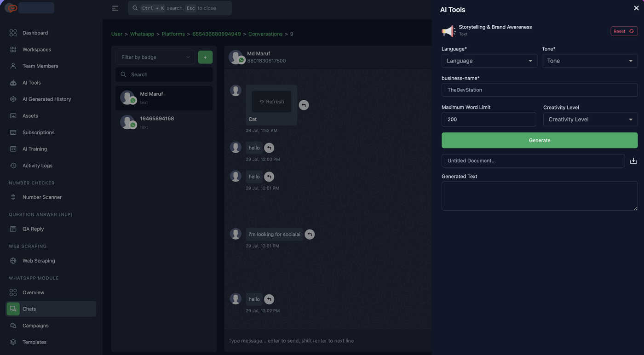Click the megaphone Storytelling icon
The image size is (644, 355).
click(x=448, y=31)
